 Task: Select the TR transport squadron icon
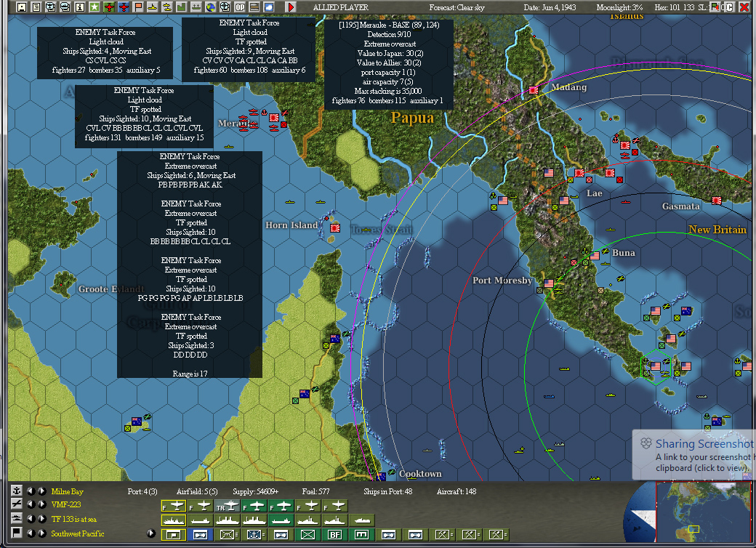pyautogui.click(x=228, y=506)
